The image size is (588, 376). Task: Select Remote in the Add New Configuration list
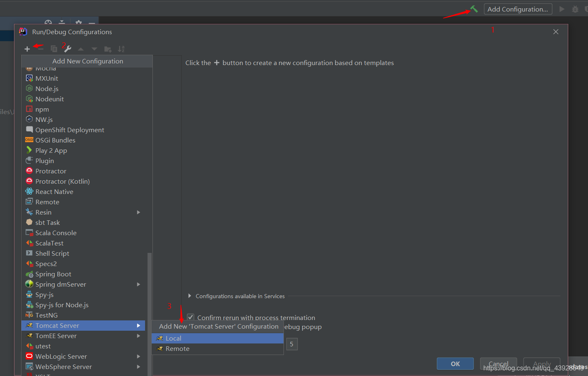83,202
